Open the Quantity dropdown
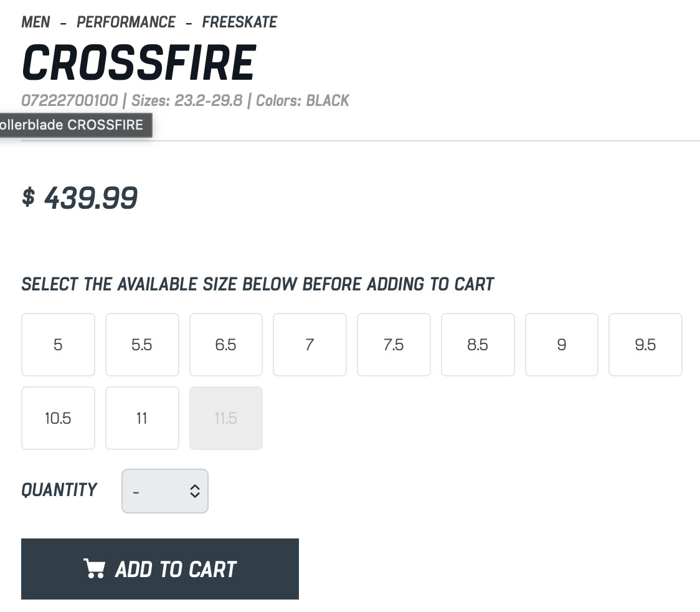Viewport: 700px width, 612px height. [x=164, y=491]
